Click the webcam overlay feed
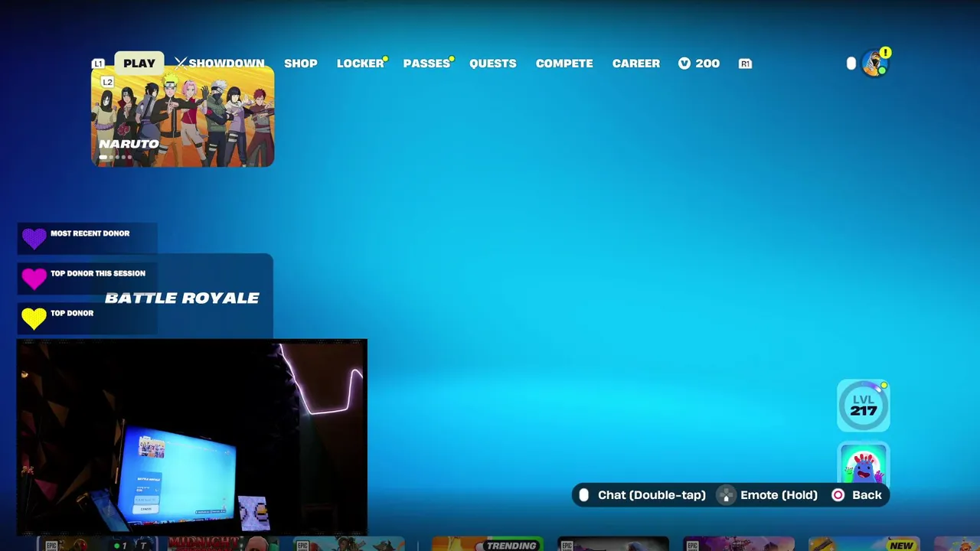Image resolution: width=980 pixels, height=551 pixels. (x=192, y=437)
